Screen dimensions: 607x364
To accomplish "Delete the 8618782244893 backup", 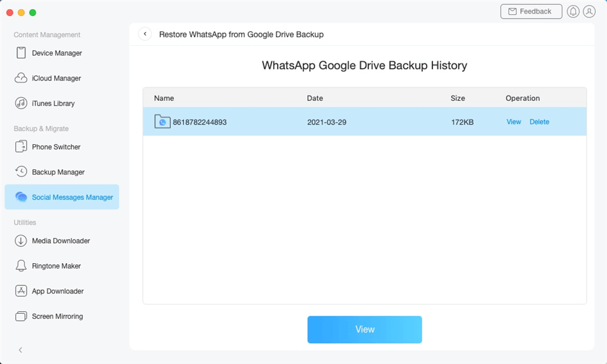I will (539, 122).
